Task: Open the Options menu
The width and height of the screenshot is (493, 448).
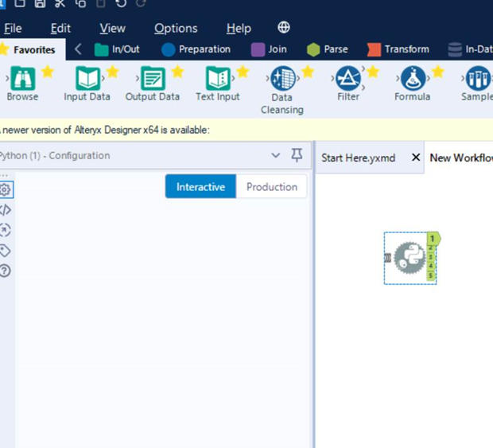Action: click(176, 29)
